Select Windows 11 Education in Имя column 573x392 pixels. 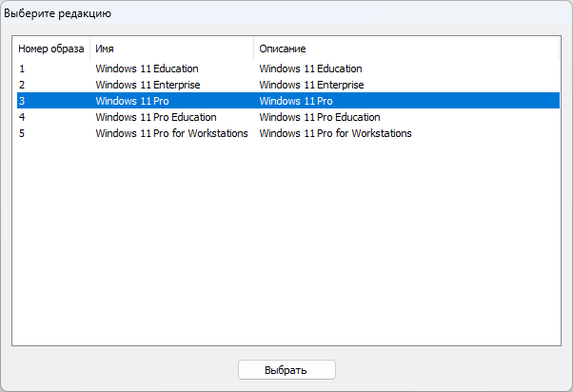coord(147,69)
